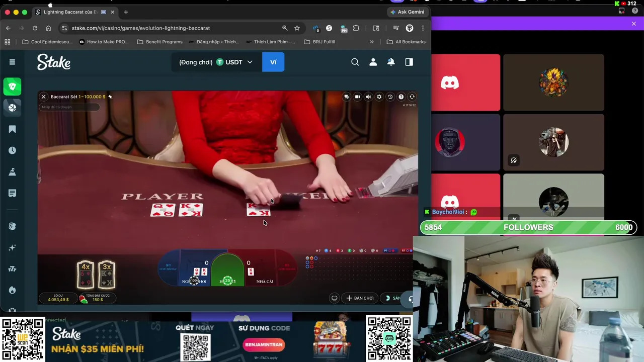Open the Chrome apps grid icon
The width and height of the screenshot is (644, 362).
tap(8, 42)
